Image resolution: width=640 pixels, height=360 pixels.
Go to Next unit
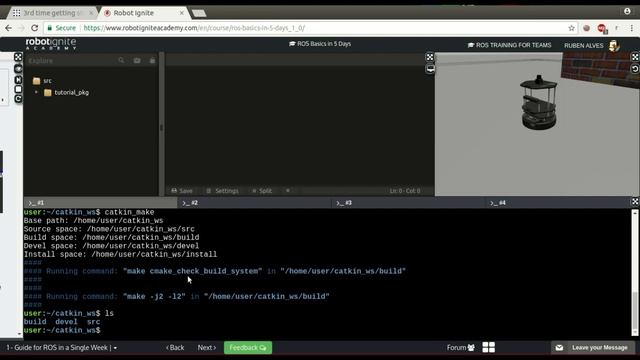[x=207, y=348]
